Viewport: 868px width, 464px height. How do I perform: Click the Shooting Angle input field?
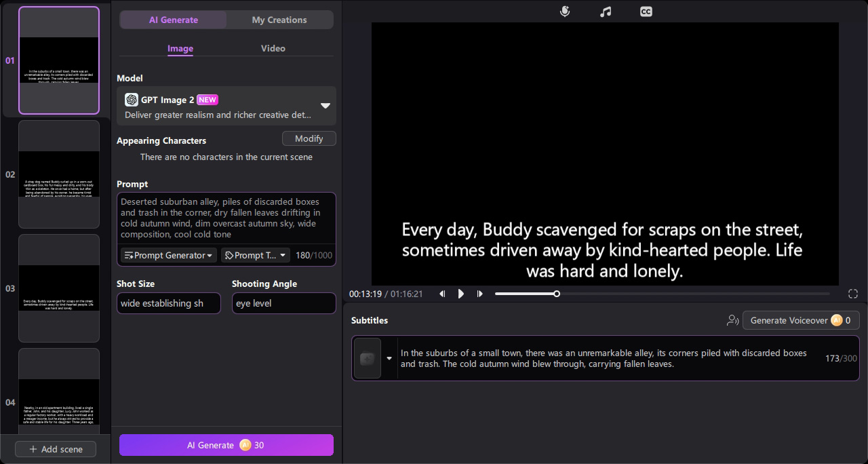coord(284,303)
